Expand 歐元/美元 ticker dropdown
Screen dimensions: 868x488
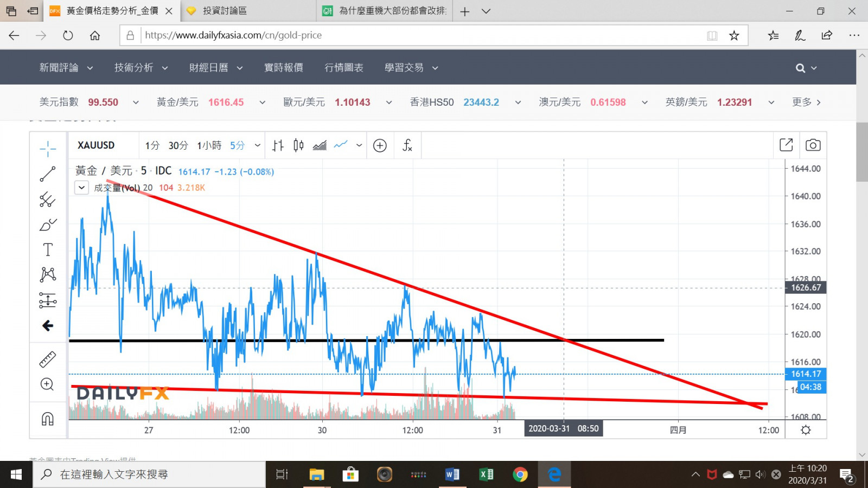[389, 102]
